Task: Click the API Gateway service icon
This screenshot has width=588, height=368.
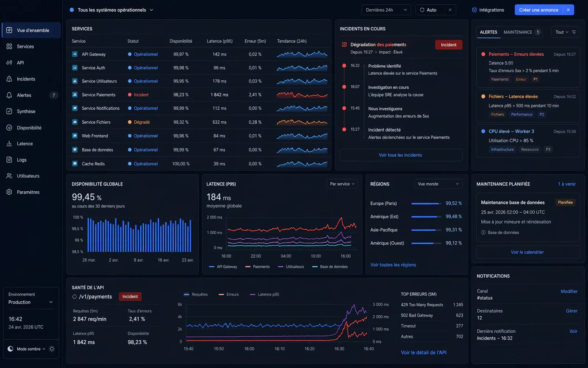Action: point(75,54)
